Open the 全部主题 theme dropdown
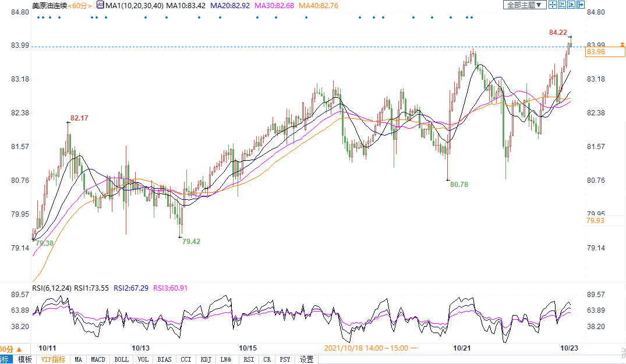 pos(524,5)
